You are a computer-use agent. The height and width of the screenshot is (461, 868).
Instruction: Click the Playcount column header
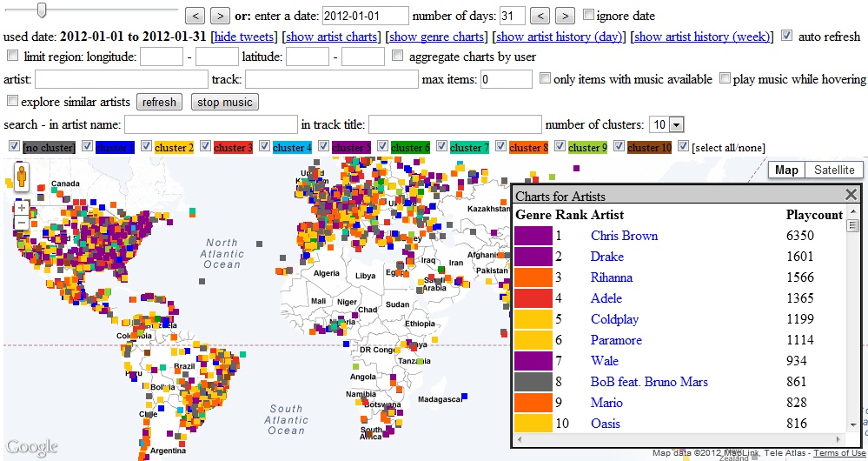814,215
